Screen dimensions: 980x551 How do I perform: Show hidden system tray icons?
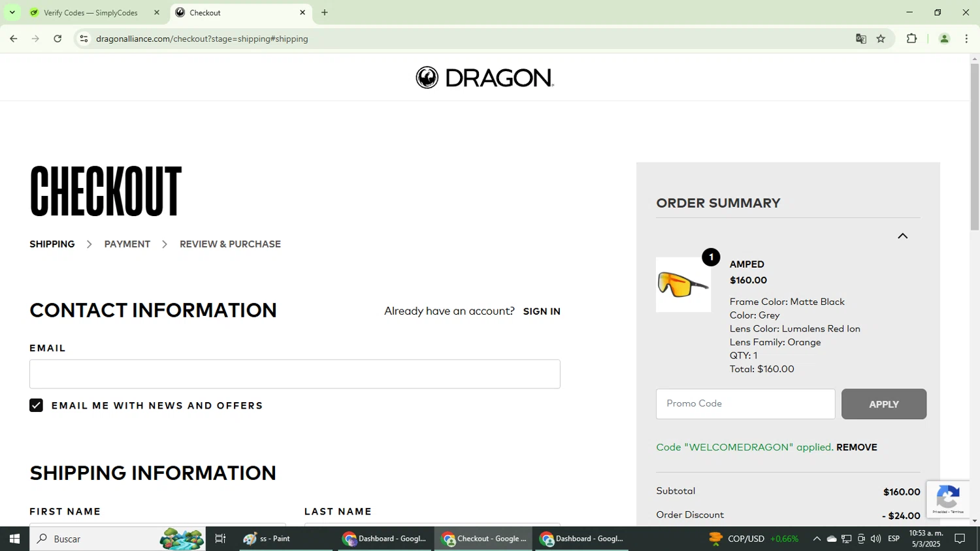pyautogui.click(x=817, y=539)
